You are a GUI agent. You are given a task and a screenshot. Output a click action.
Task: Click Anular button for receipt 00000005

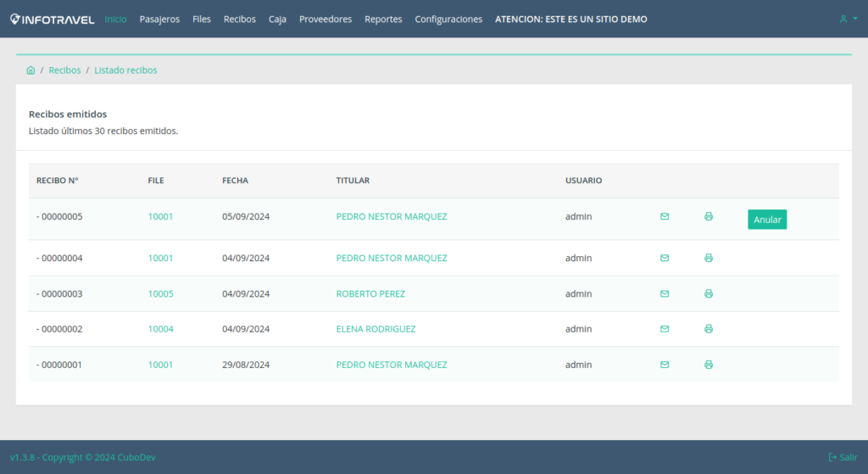766,220
